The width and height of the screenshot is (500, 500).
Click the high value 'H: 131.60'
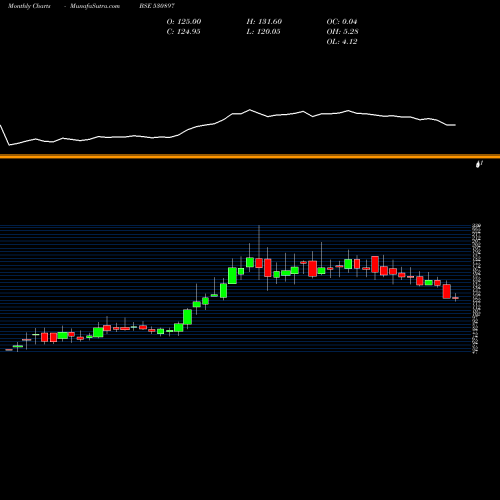264,22
